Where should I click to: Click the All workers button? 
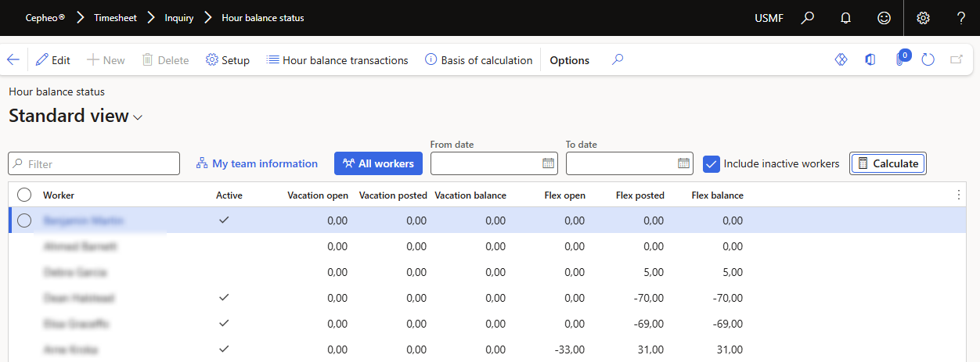coord(379,163)
